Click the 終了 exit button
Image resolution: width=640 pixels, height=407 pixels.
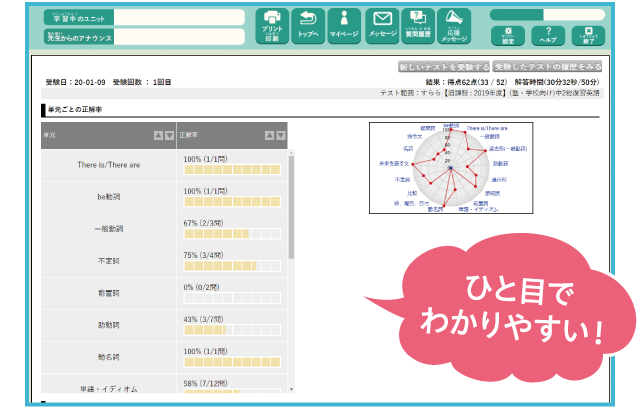click(588, 36)
